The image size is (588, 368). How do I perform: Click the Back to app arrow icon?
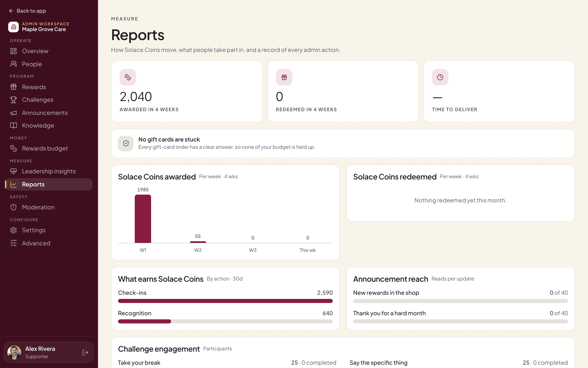coord(11,11)
